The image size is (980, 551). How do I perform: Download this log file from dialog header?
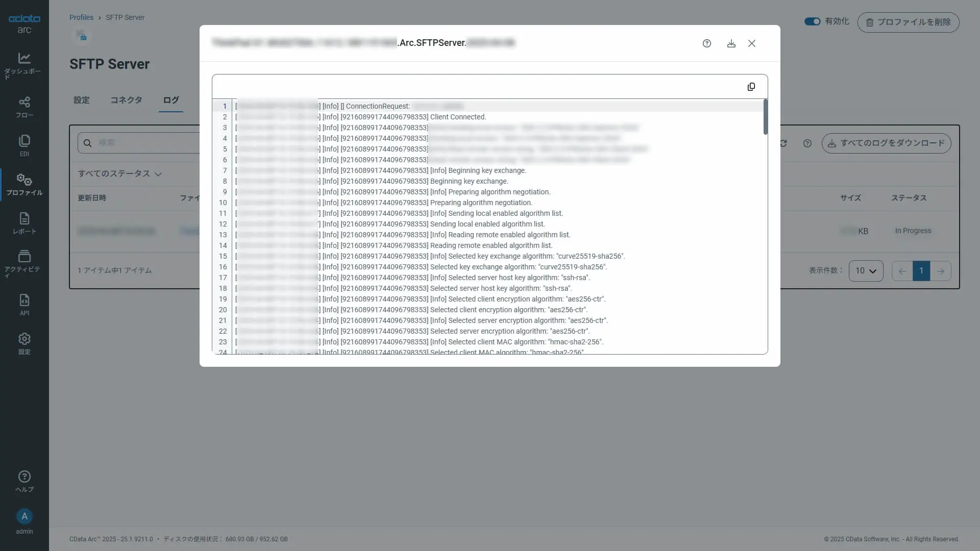[x=731, y=43]
